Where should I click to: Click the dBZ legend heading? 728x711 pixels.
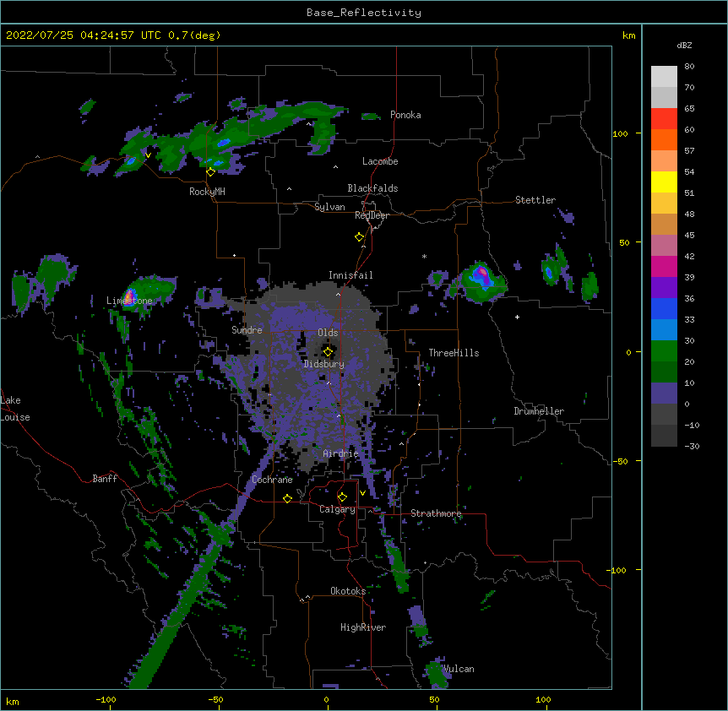pyautogui.click(x=684, y=45)
